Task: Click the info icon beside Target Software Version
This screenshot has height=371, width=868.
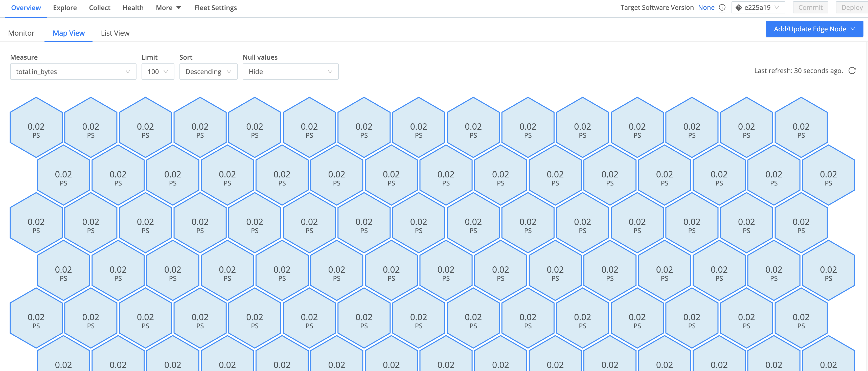Action: (x=722, y=7)
